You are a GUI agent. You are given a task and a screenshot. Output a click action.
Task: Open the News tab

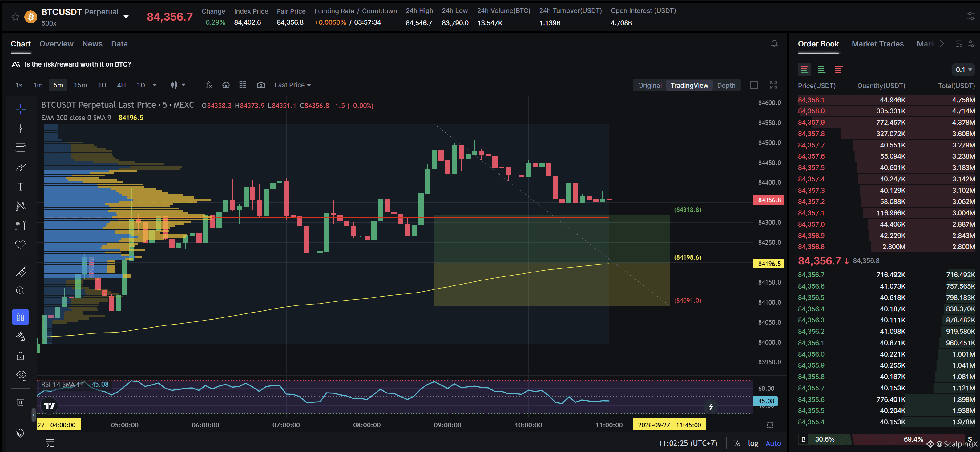tap(92, 44)
